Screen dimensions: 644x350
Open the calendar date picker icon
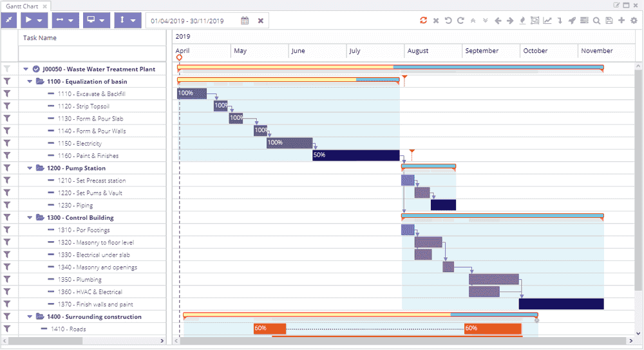pos(245,21)
